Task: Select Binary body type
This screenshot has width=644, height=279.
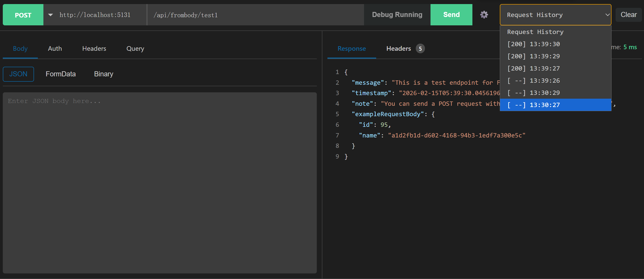Action: (x=104, y=74)
